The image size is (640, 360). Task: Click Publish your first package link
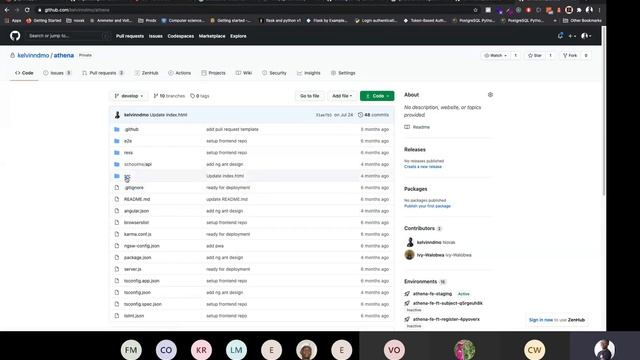[427, 206]
